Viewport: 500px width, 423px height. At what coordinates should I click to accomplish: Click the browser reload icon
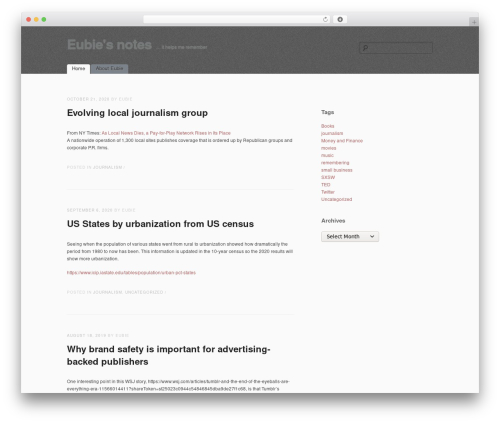click(x=325, y=19)
